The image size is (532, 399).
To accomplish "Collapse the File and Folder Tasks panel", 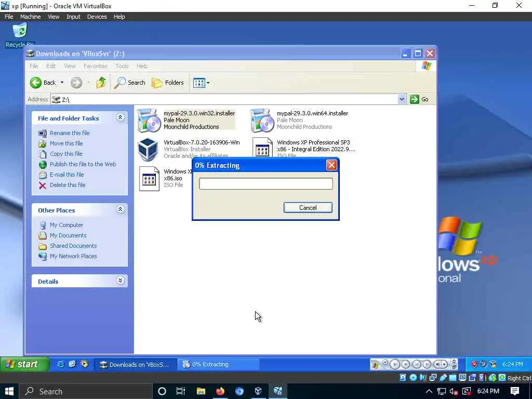I will click(120, 117).
